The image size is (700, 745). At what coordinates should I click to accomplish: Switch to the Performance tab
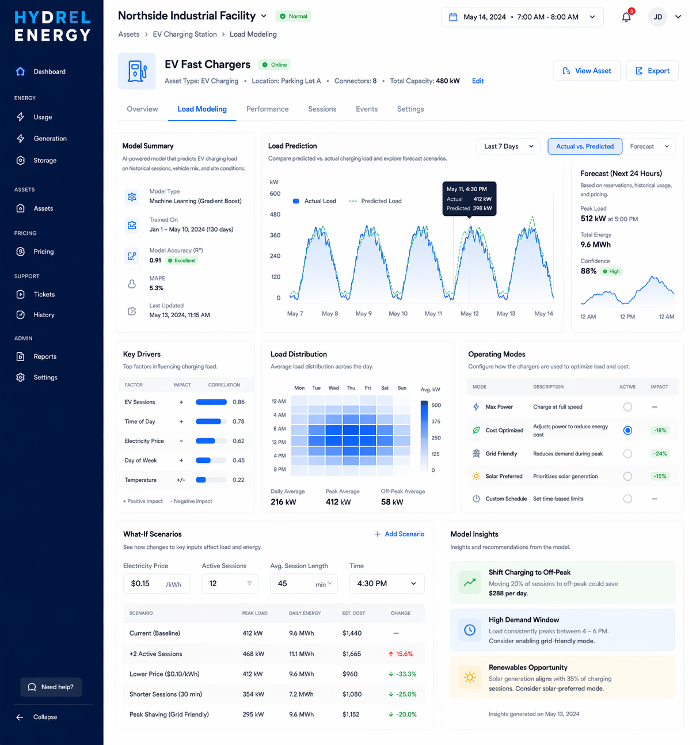(267, 109)
